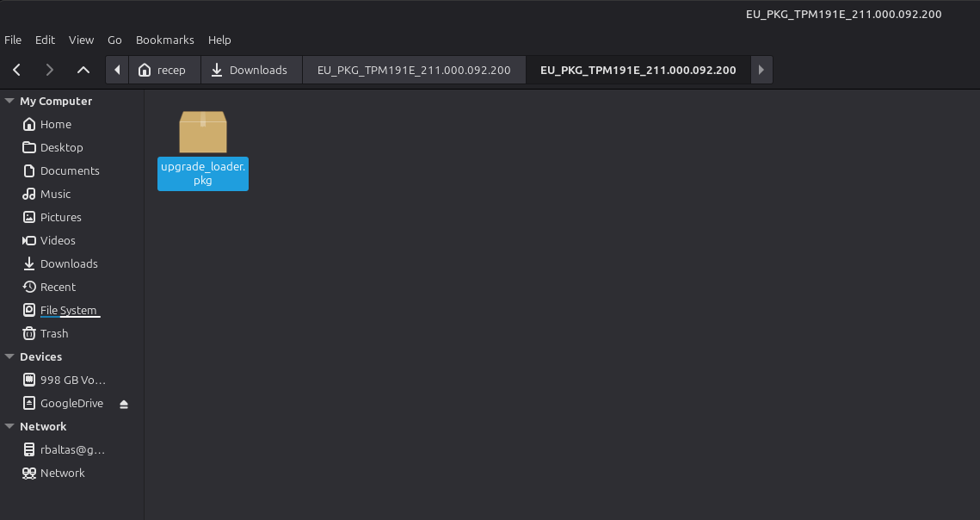This screenshot has width=980, height=520.
Task: Click the home icon in path bar
Action: point(145,70)
